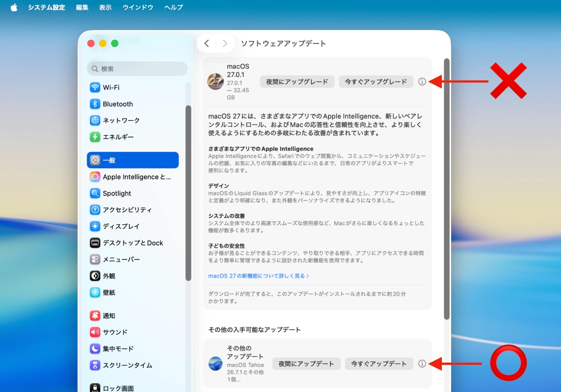Click the メニューバー icon
Image resolution: width=561 pixels, height=392 pixels.
[x=95, y=259]
